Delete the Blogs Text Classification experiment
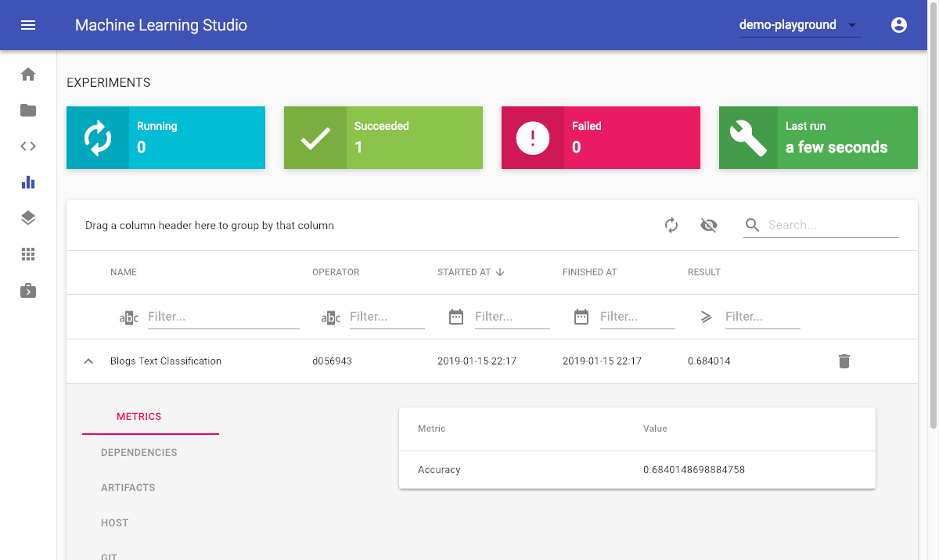939x560 pixels. (844, 361)
